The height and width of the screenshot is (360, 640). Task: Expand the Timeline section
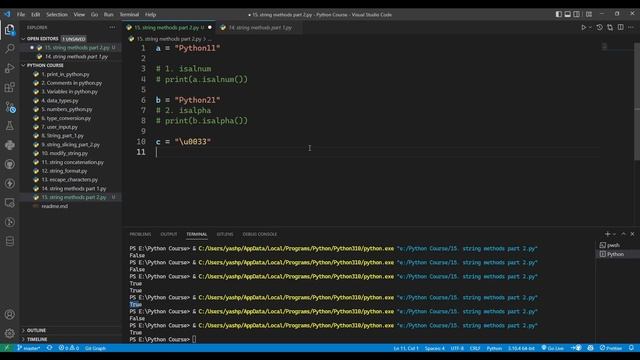pyautogui.click(x=37, y=339)
